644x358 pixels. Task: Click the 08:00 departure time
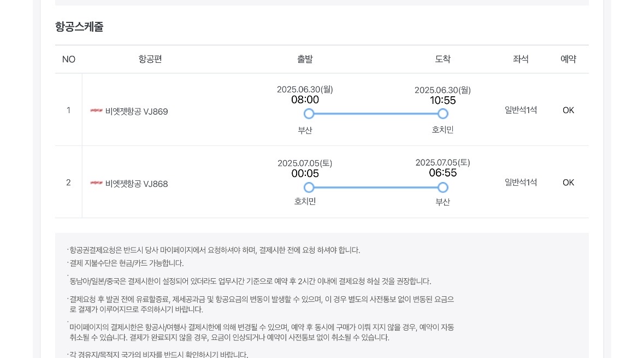[x=305, y=100]
